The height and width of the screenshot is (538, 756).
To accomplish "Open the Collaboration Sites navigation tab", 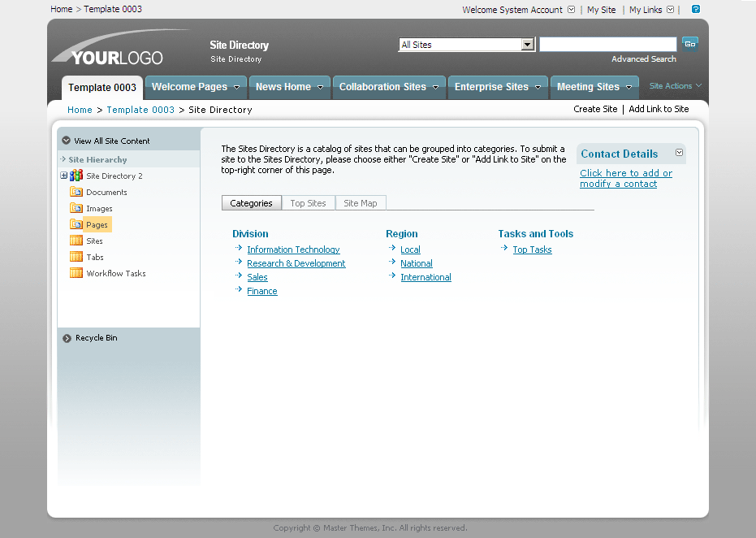I will tap(388, 87).
